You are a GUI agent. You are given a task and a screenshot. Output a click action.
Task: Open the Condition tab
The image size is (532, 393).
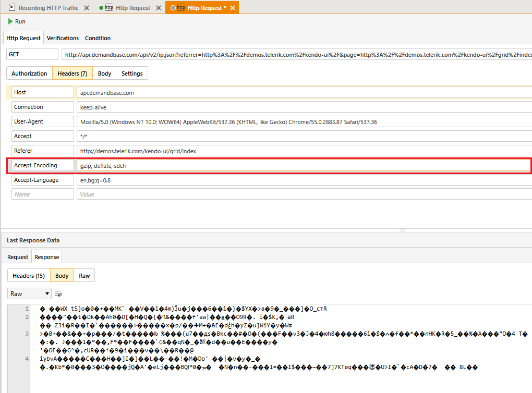(98, 38)
